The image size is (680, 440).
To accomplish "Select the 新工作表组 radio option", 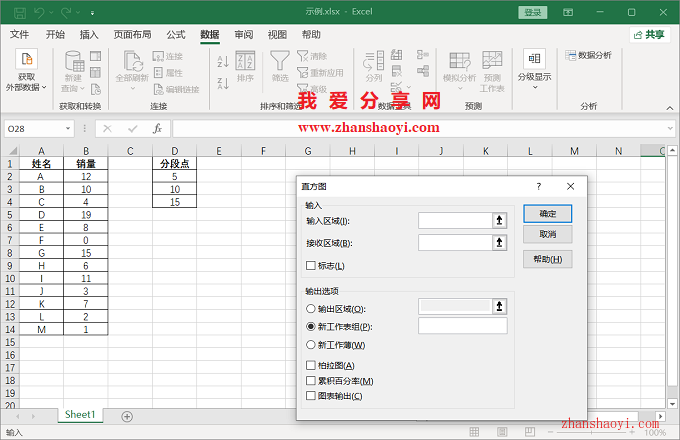I will (x=311, y=326).
